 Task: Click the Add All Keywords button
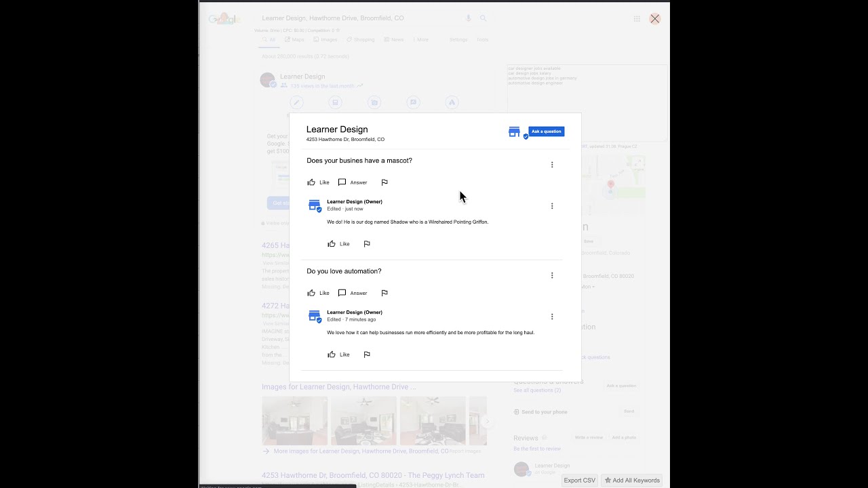[632, 481]
